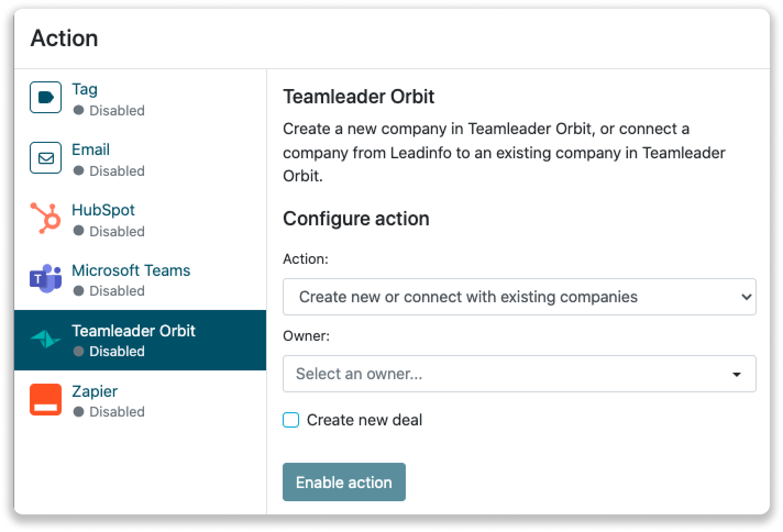The image size is (783, 532).
Task: Select the Teamleader Orbit icon
Action: click(45, 340)
